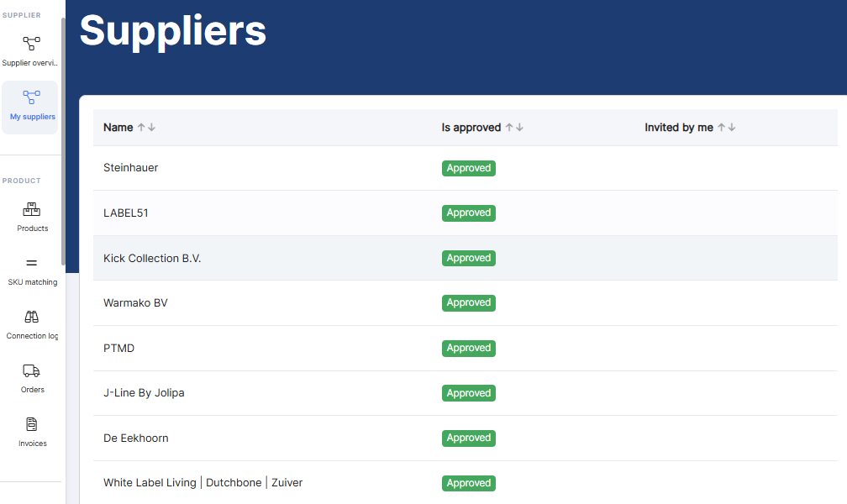Click the Connection log menu label

32,336
